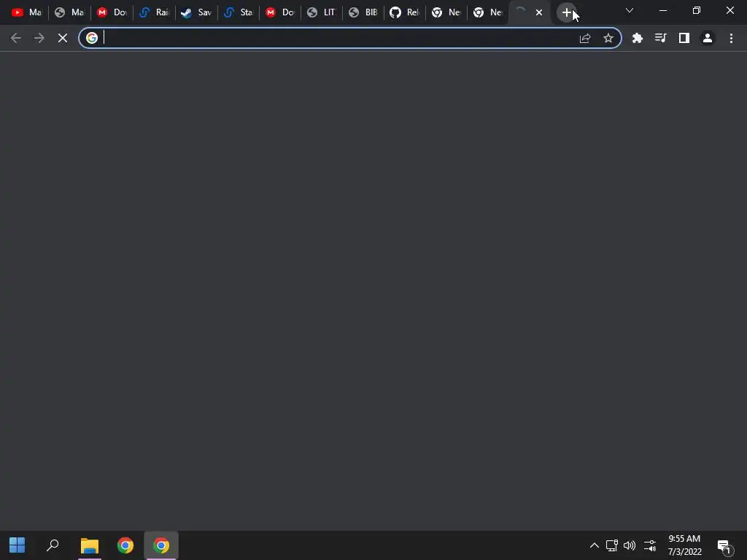Open the network status tray icon
The width and height of the screenshot is (747, 560).
[x=612, y=545]
